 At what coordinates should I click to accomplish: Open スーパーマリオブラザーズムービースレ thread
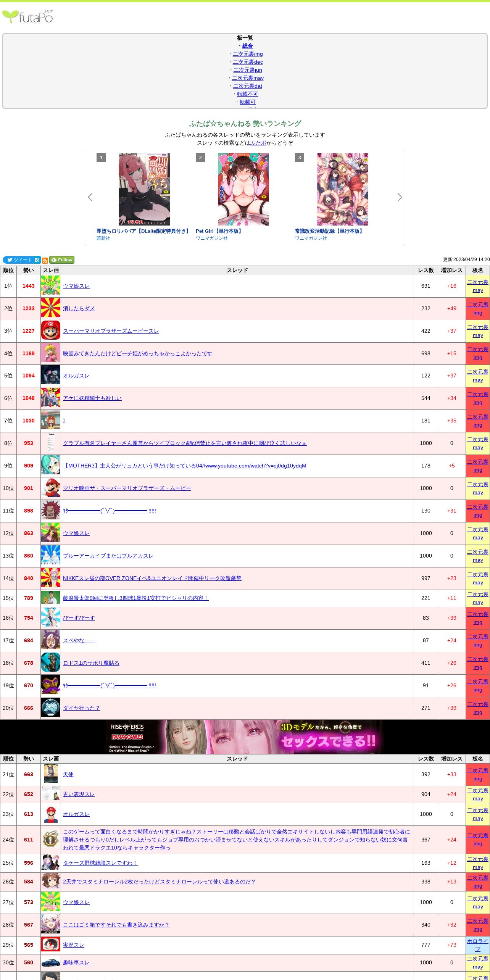coord(111,331)
